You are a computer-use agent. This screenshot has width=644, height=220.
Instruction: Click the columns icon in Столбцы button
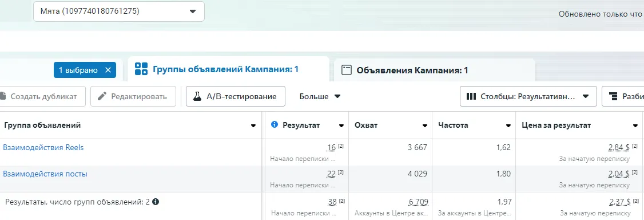coord(471,97)
